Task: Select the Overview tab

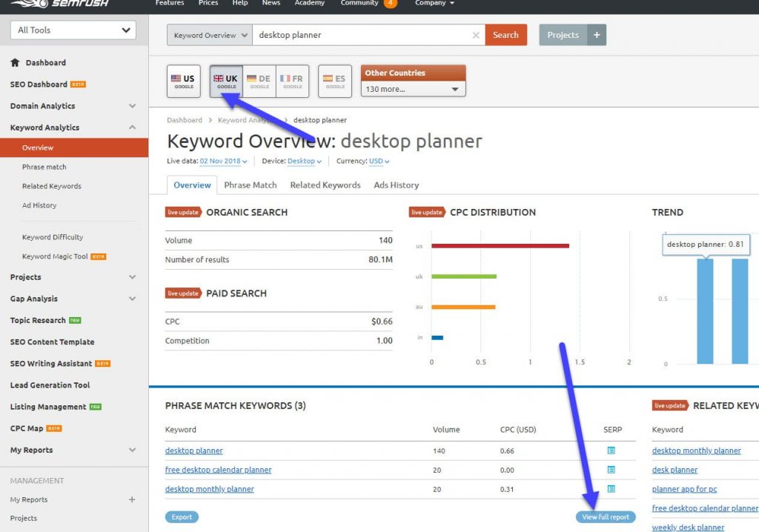Action: 192,185
